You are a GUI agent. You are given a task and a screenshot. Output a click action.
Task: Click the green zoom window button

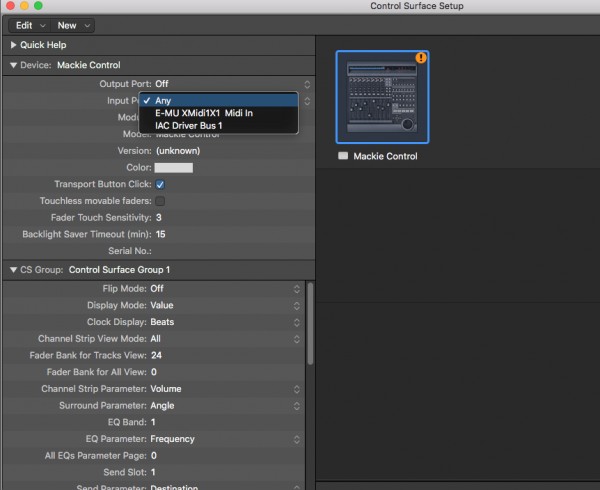click(38, 6)
